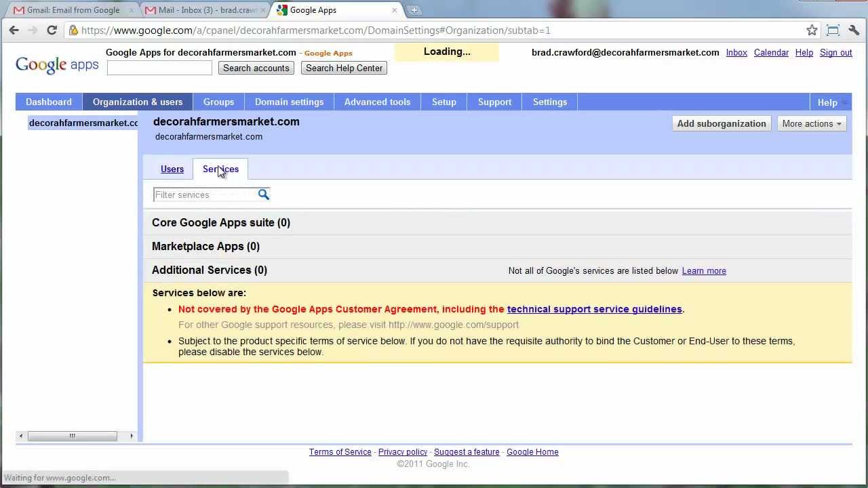The height and width of the screenshot is (488, 868).
Task: Click the sidebar scrollbar right arrow
Action: (x=132, y=436)
